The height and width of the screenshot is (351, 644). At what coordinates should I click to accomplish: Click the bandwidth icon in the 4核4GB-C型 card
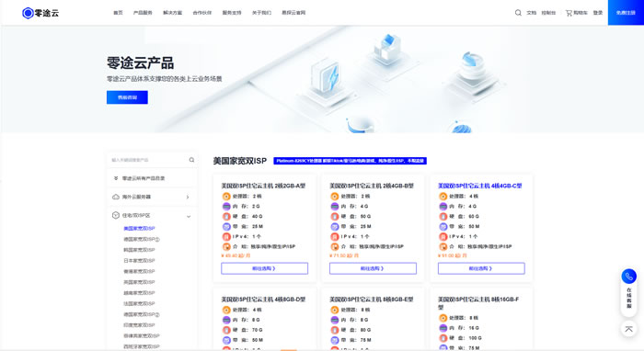(443, 226)
